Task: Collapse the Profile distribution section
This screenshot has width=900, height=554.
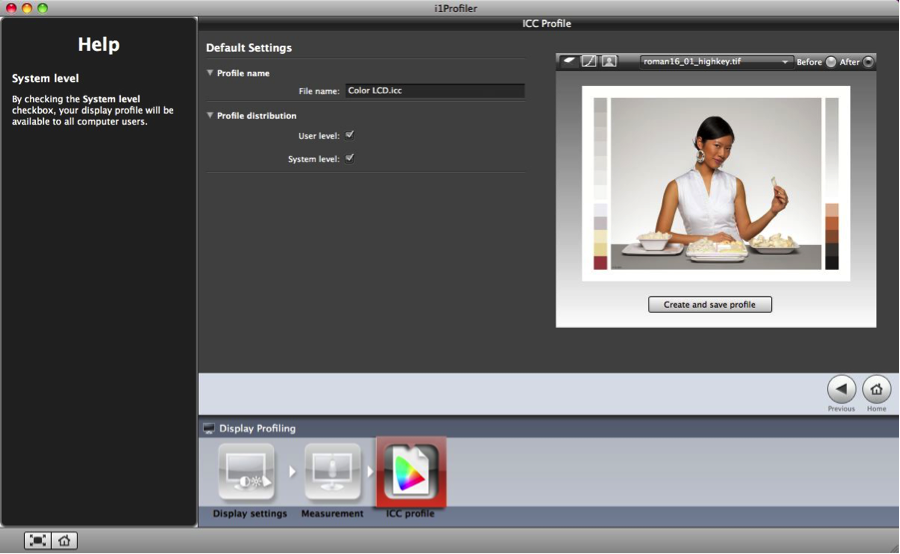Action: 210,116
